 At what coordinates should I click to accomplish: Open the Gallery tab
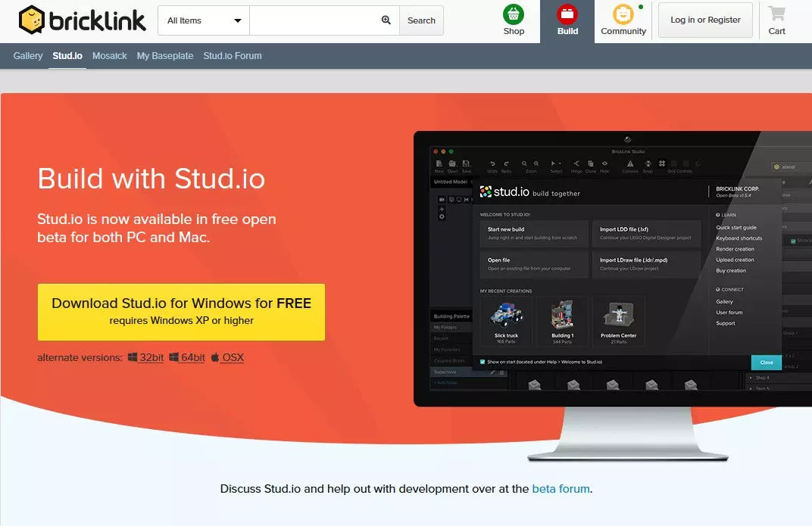coord(28,56)
